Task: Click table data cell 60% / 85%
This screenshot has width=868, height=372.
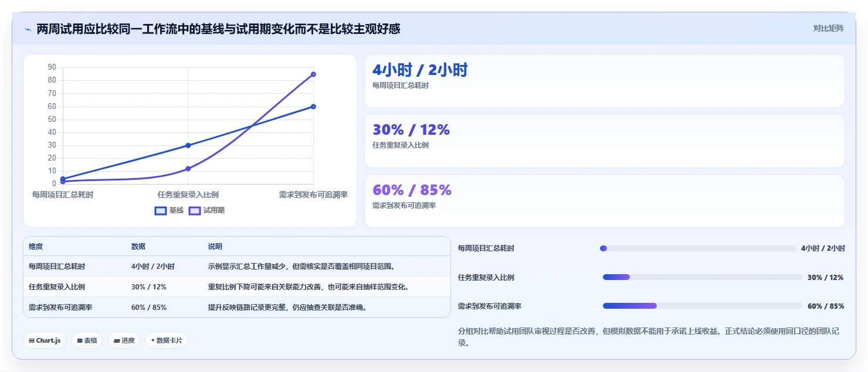Action: (149, 307)
